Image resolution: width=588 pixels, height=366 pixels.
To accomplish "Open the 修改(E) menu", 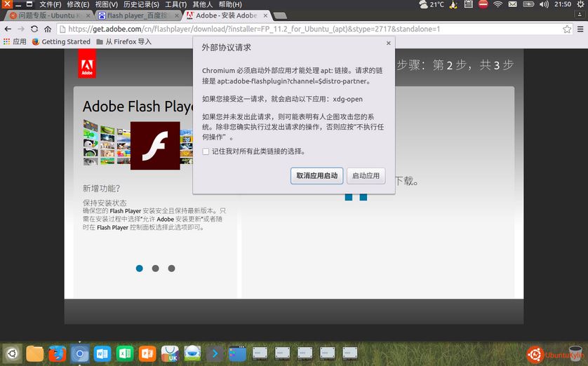I will (78, 4).
